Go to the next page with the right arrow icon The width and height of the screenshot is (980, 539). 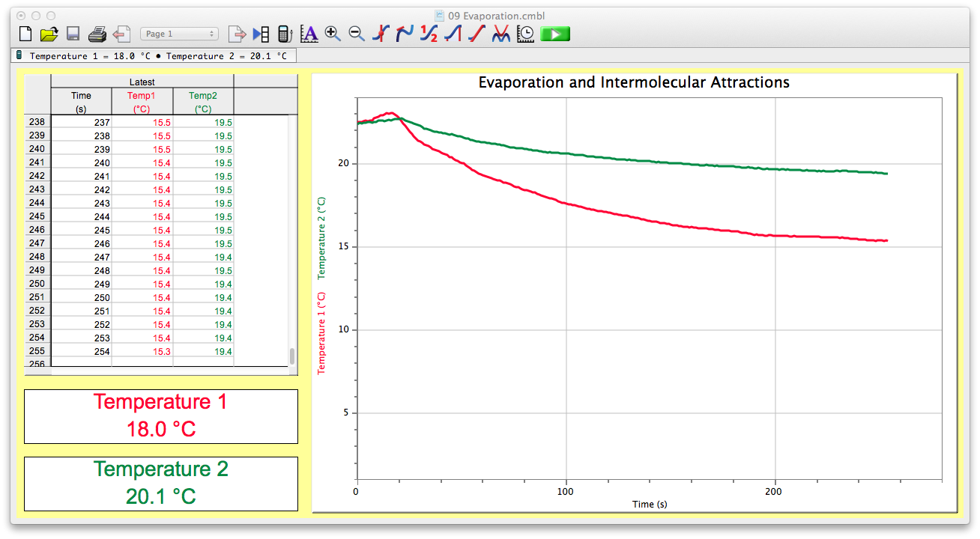coord(237,34)
